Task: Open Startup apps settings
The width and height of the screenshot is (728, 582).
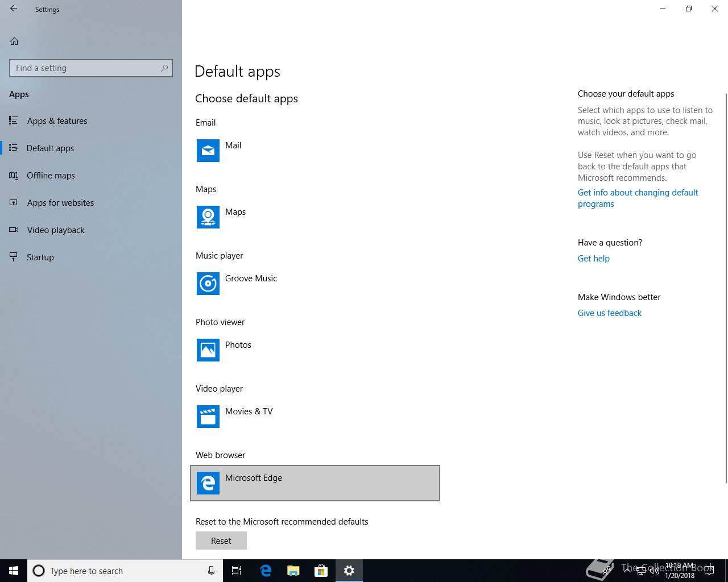Action: point(91,257)
